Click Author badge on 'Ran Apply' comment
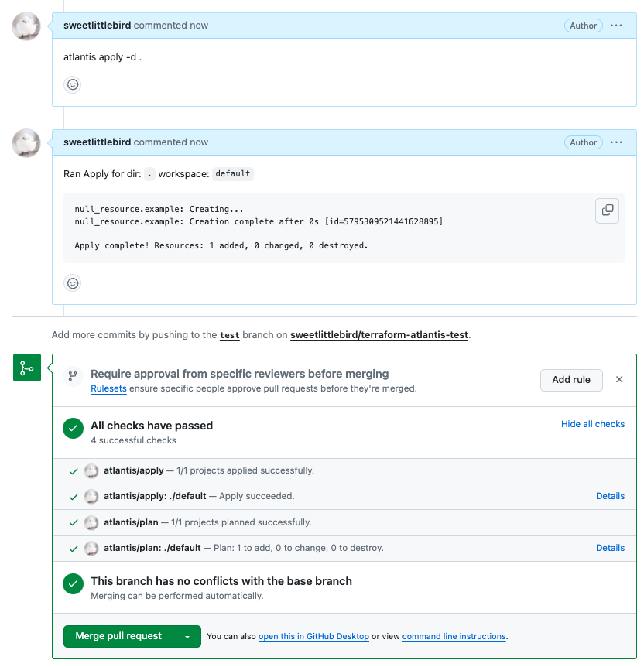644x667 pixels. click(583, 142)
